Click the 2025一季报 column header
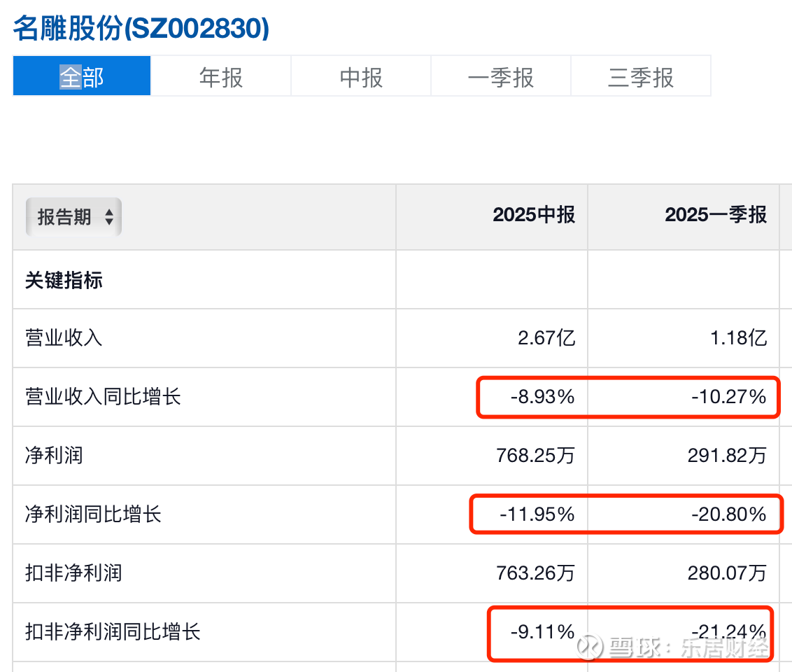792x672 pixels. click(x=716, y=215)
